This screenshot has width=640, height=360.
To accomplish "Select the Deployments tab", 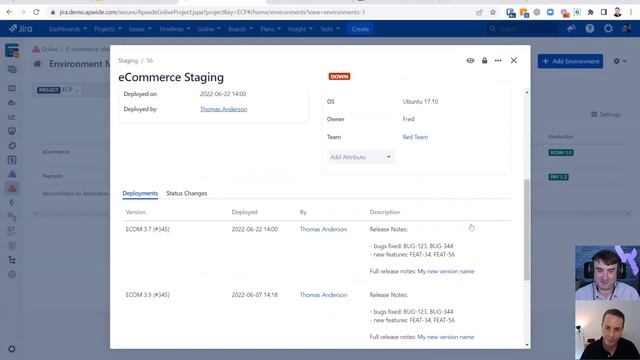I will coord(140,193).
